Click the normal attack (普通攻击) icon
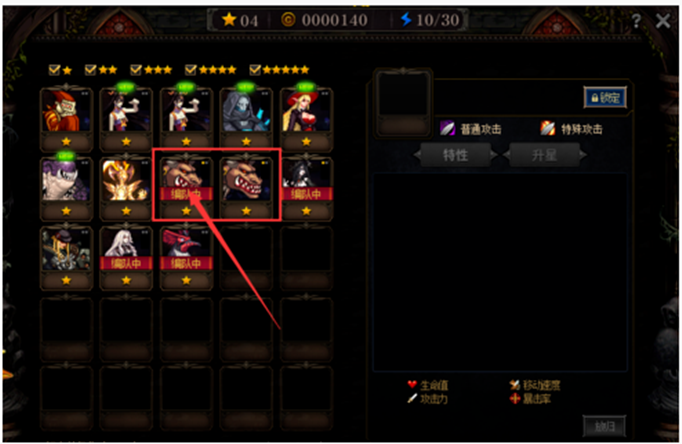Image resolution: width=682 pixels, height=444 pixels. [x=448, y=129]
